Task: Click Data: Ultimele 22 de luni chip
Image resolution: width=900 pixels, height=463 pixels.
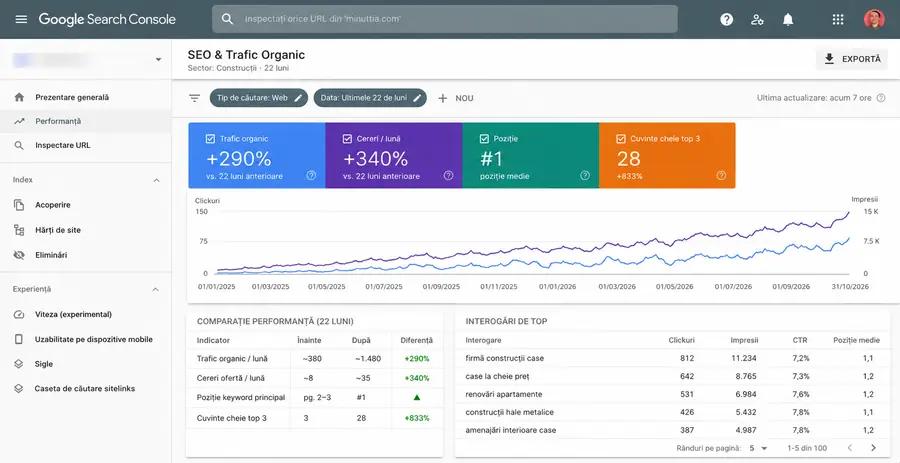Action: tap(370, 98)
